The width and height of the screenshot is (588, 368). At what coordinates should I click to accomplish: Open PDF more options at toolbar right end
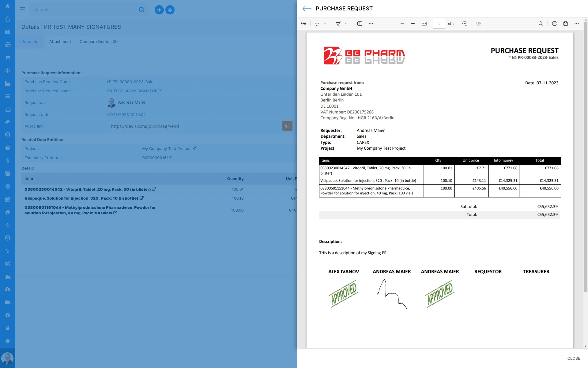[x=577, y=23]
